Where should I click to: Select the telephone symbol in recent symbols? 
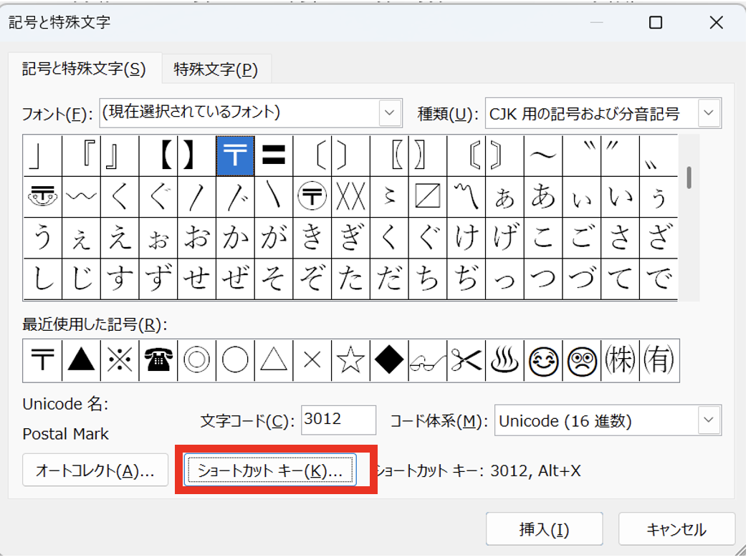tap(158, 360)
